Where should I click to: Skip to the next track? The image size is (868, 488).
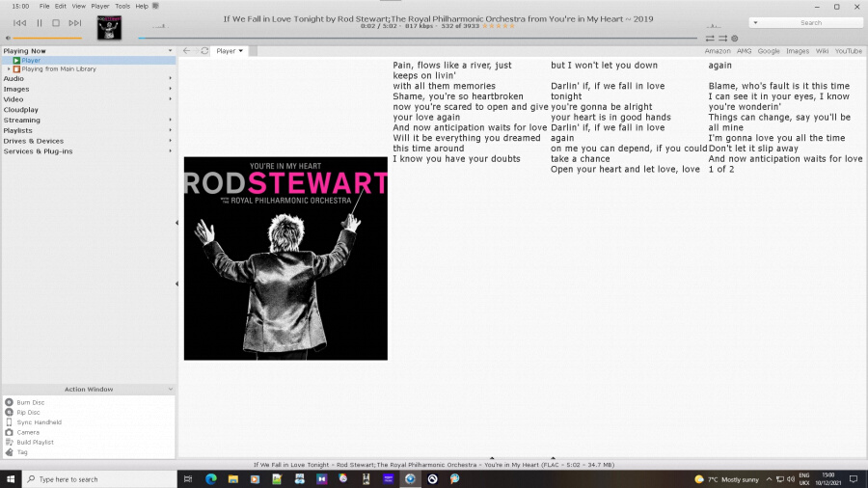(x=74, y=23)
